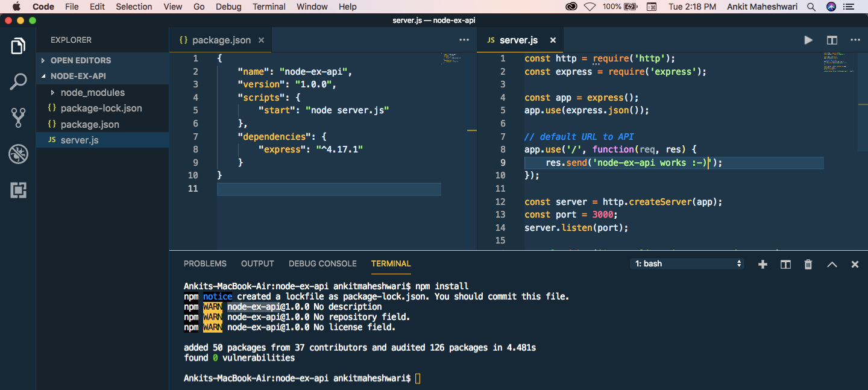The width and height of the screenshot is (868, 390).
Task: Expand the Open Editors section
Action: click(x=102, y=60)
